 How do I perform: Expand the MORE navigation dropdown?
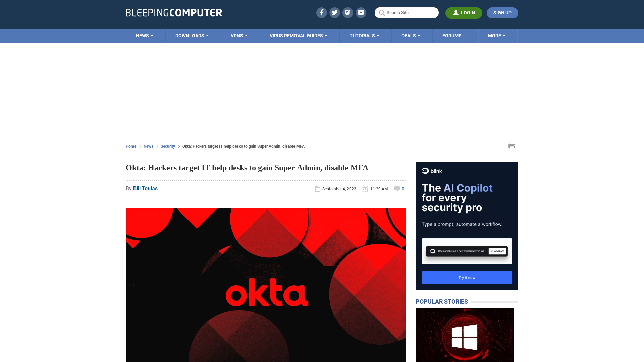(x=497, y=35)
